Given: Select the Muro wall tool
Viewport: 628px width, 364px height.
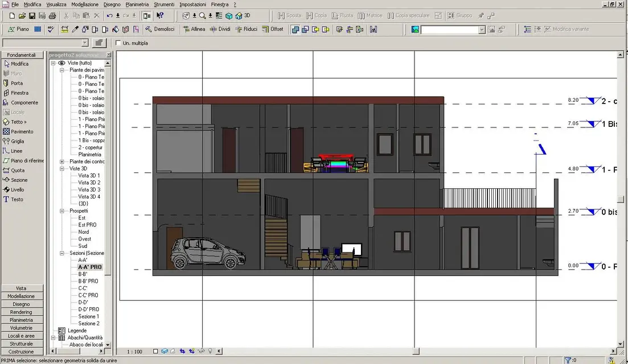Looking at the screenshot, I should coord(13,73).
